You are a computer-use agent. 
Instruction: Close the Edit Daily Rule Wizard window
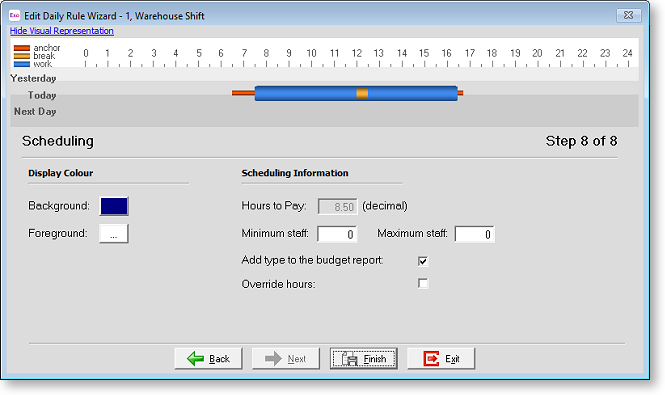[629, 15]
